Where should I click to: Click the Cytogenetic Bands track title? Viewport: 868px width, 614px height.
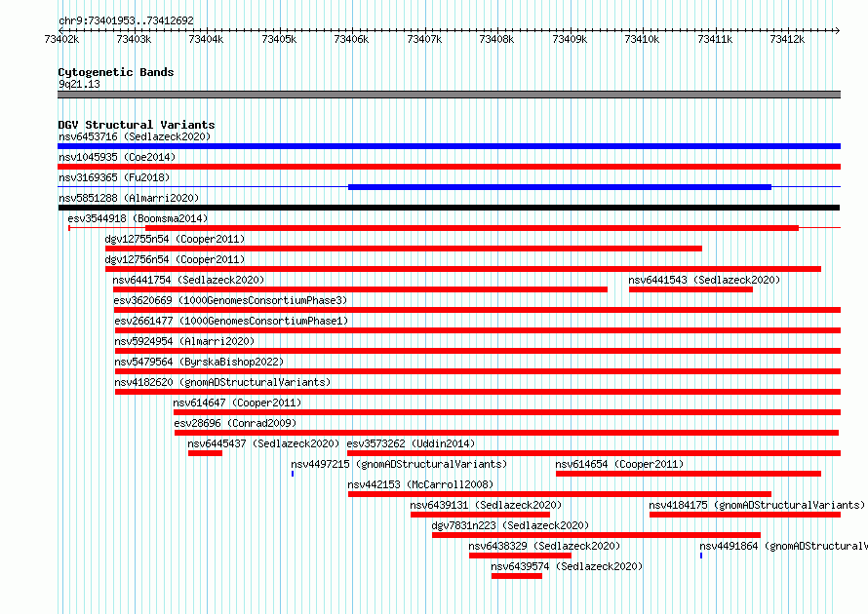click(116, 72)
